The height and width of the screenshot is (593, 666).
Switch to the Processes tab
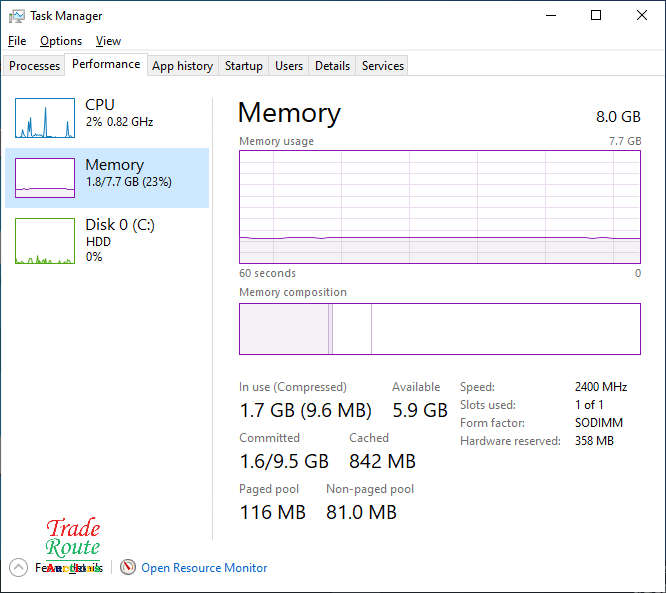click(35, 66)
